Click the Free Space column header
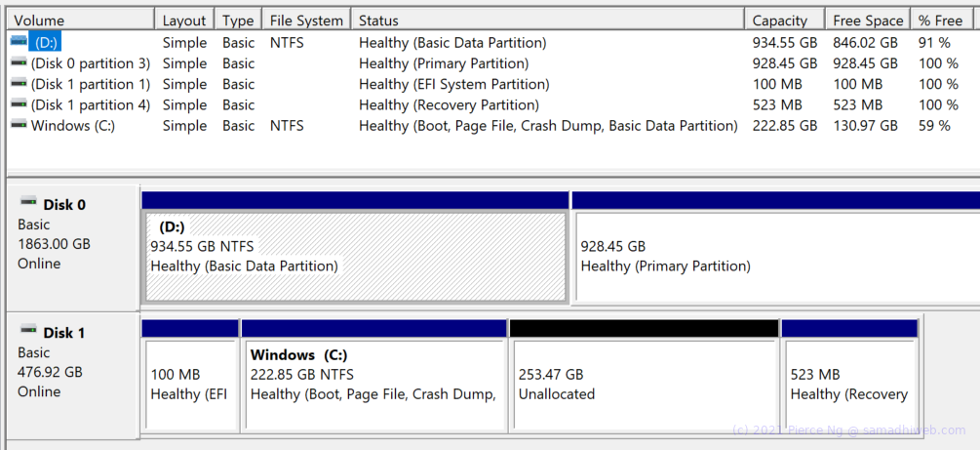This screenshot has width=980, height=450. pos(868,20)
